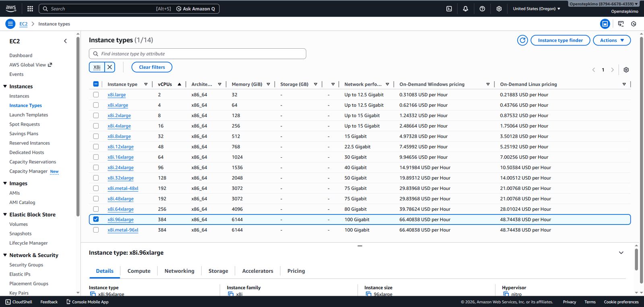Open the Actions dropdown
The width and height of the screenshot is (644, 307).
coord(611,40)
